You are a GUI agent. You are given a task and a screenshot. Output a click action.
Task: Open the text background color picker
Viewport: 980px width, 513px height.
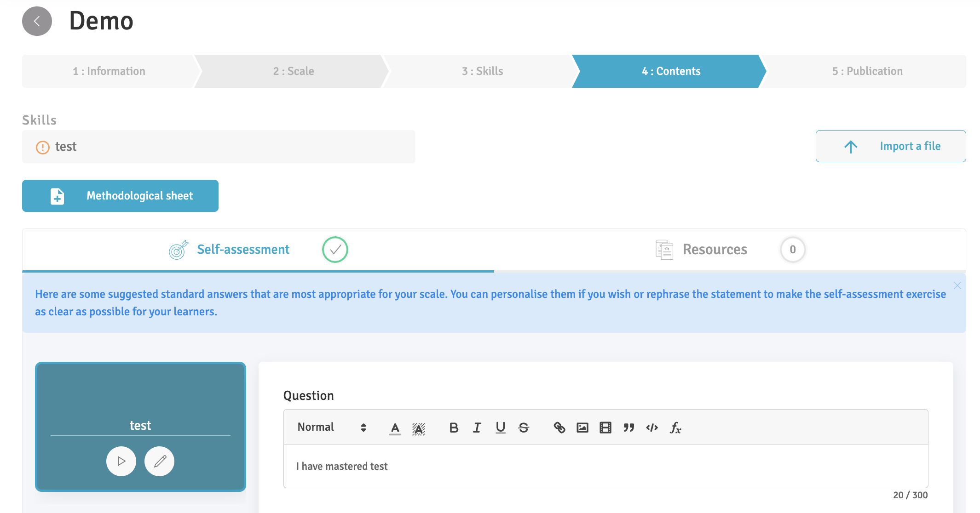[x=418, y=428]
